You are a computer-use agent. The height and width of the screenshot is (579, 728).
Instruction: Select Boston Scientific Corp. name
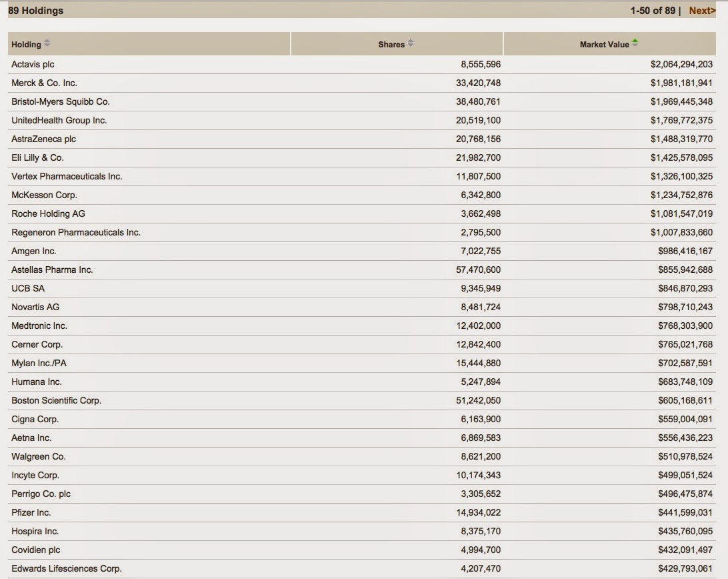56,400
